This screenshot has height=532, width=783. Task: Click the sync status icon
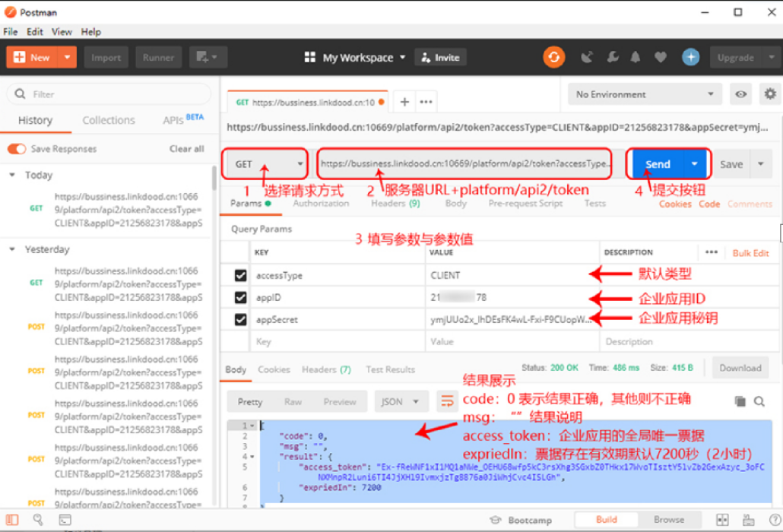click(x=553, y=58)
